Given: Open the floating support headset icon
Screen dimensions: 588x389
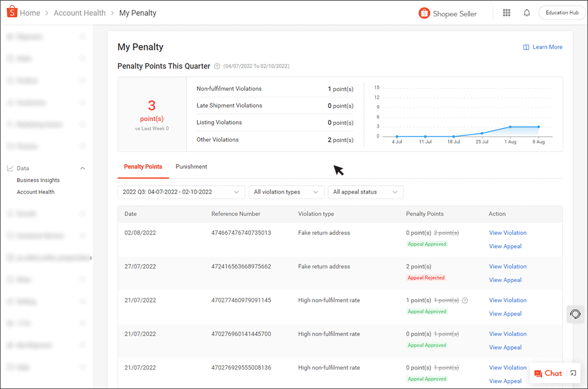Looking at the screenshot, I should [575, 314].
